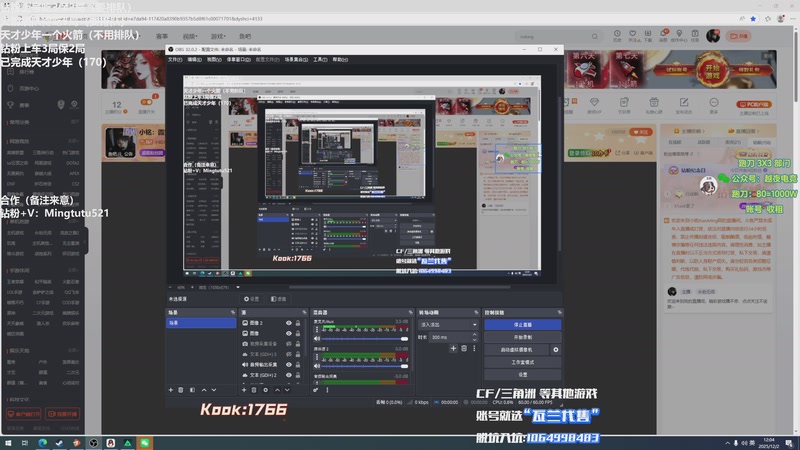Adjust first mixer channel volume slider
The width and height of the screenshot is (800, 450).
click(365, 339)
